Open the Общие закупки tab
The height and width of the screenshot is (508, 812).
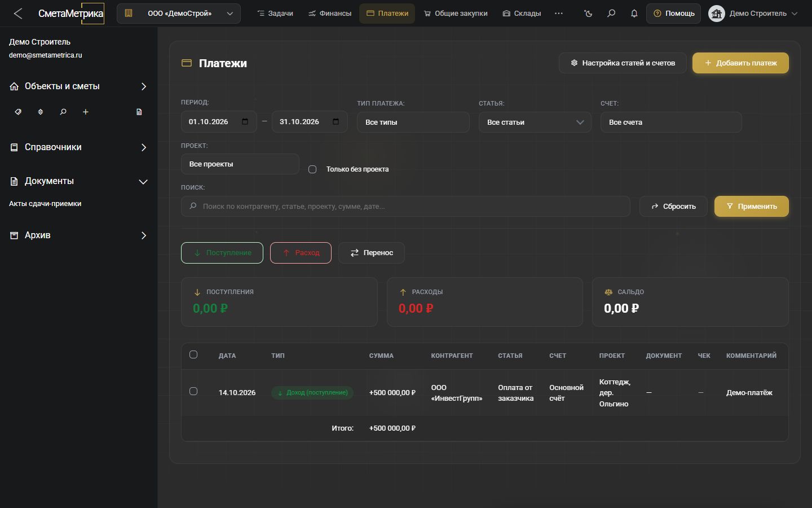click(456, 14)
